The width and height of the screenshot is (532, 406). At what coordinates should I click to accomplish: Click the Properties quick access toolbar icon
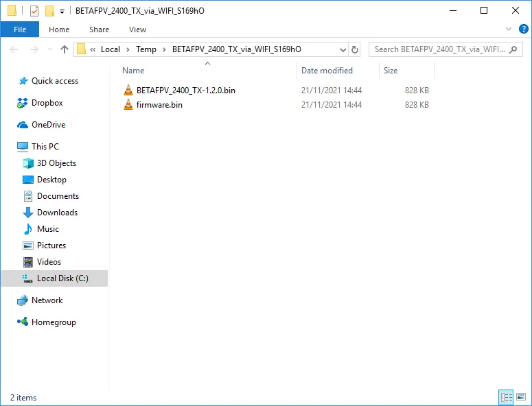click(34, 11)
